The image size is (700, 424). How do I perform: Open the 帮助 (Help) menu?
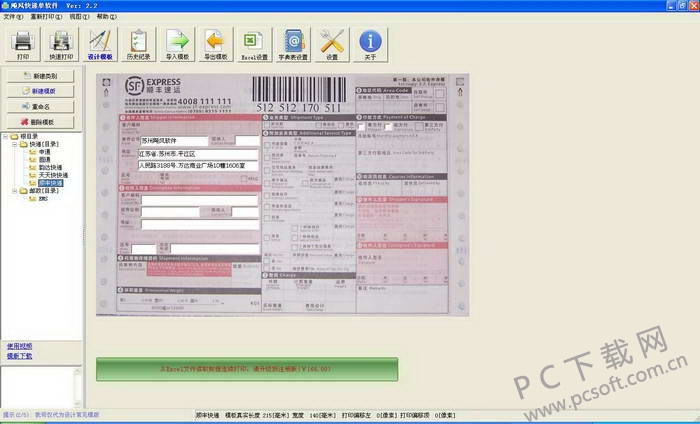point(107,17)
